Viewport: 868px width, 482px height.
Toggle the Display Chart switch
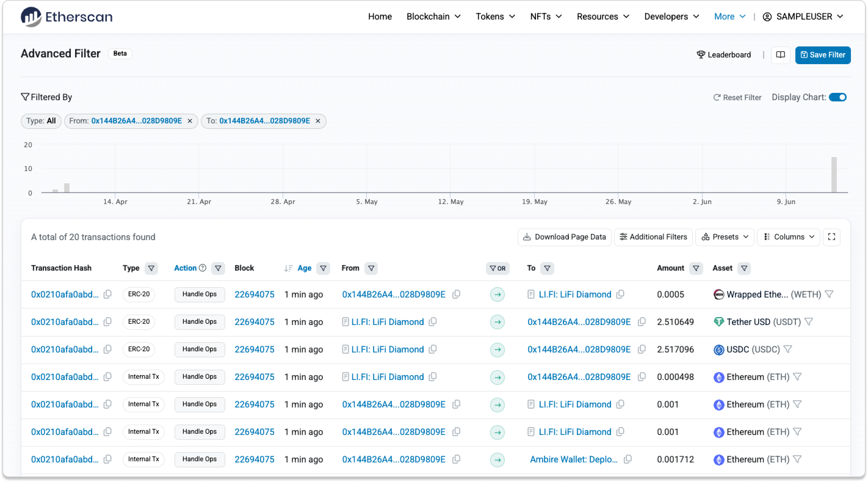tap(837, 97)
